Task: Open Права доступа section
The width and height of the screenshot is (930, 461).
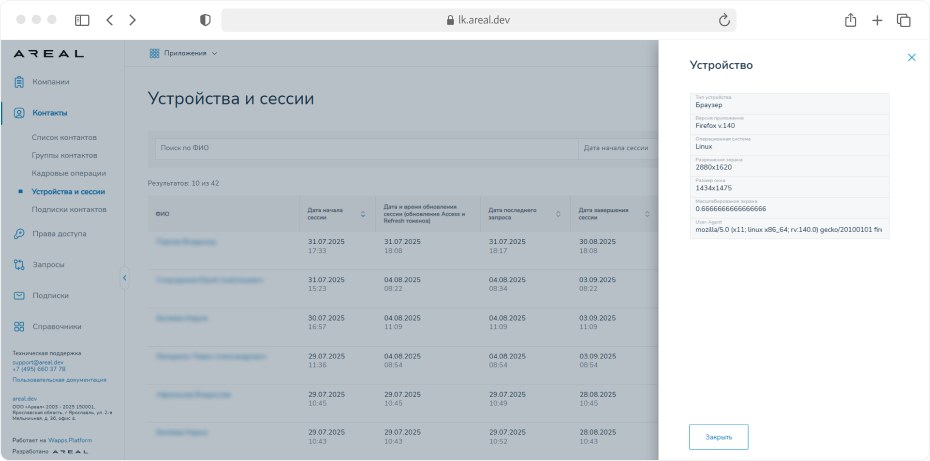Action: coord(59,234)
